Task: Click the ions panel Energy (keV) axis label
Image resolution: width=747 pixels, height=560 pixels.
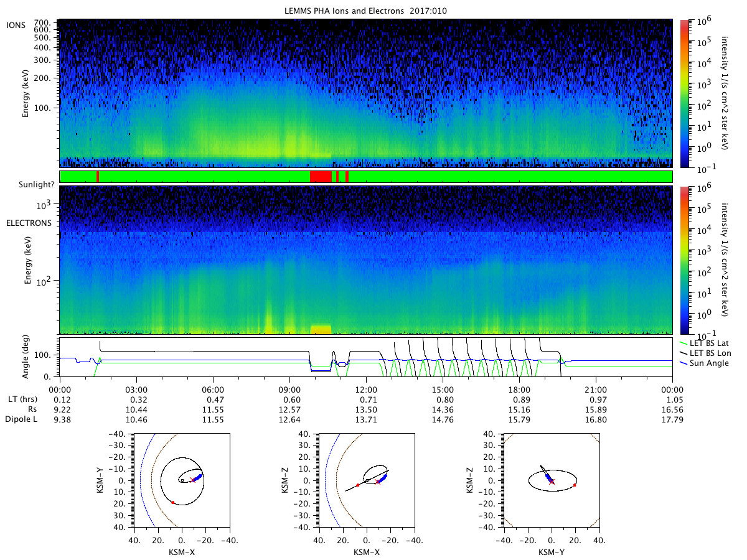Action: 26,93
